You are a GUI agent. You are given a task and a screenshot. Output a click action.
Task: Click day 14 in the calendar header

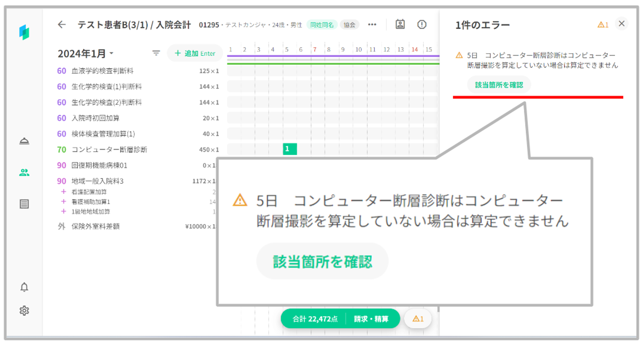click(x=415, y=50)
